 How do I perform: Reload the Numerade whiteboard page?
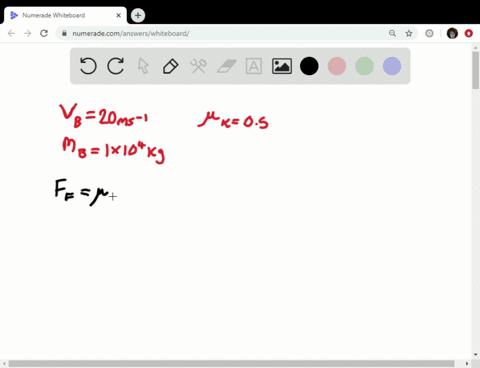tap(44, 33)
